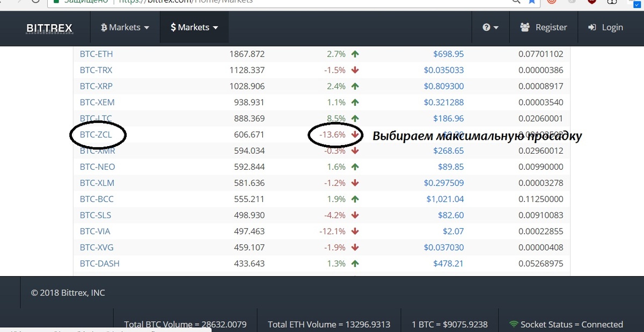Open the help question-mark dropdown
This screenshot has height=332, width=644.
491,27
